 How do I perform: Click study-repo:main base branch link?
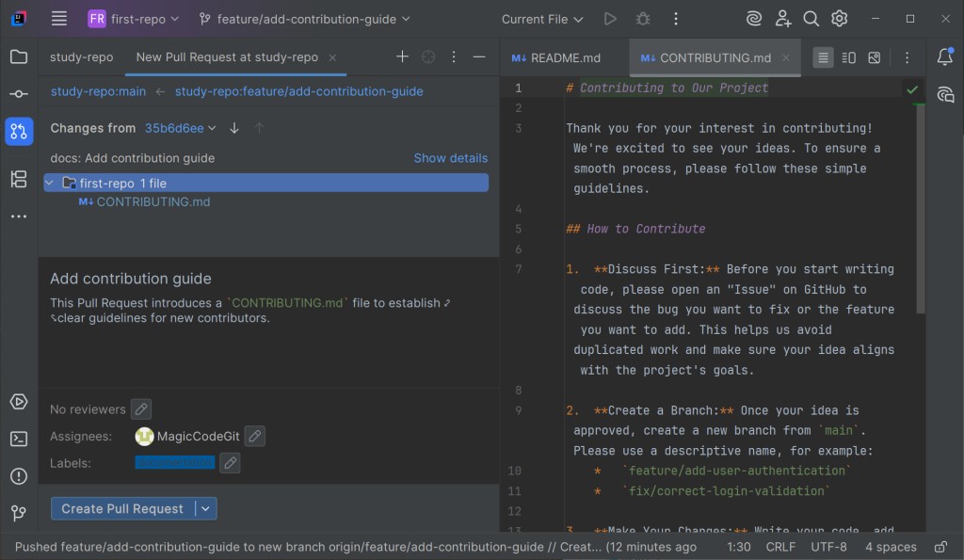(x=98, y=91)
